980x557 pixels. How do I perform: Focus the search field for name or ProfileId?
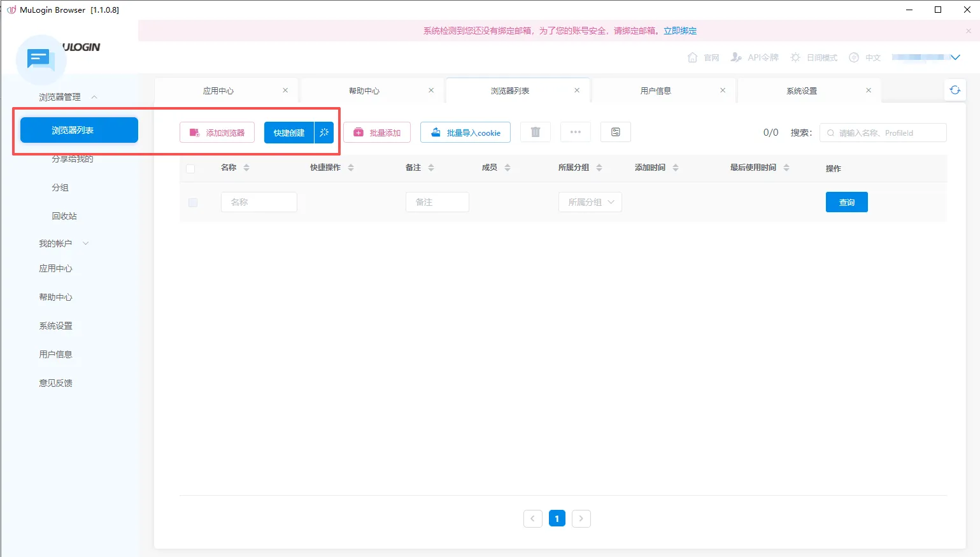[x=883, y=133]
